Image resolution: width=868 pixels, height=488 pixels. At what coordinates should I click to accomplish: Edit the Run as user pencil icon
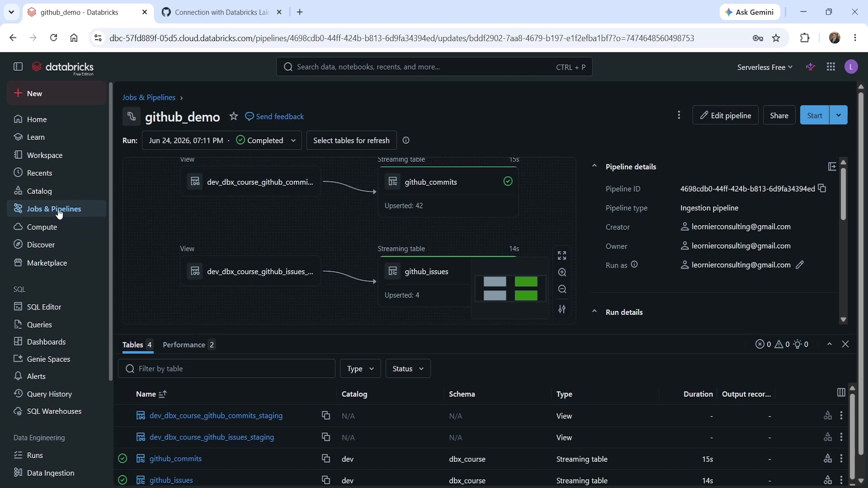tap(800, 265)
